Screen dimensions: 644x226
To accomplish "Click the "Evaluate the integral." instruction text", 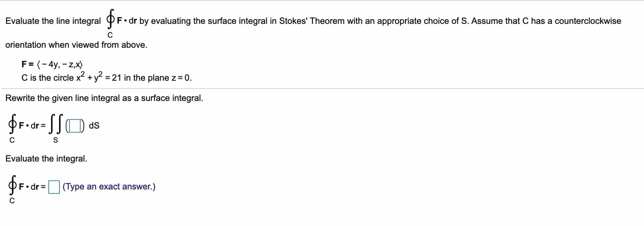I will 46,159.
